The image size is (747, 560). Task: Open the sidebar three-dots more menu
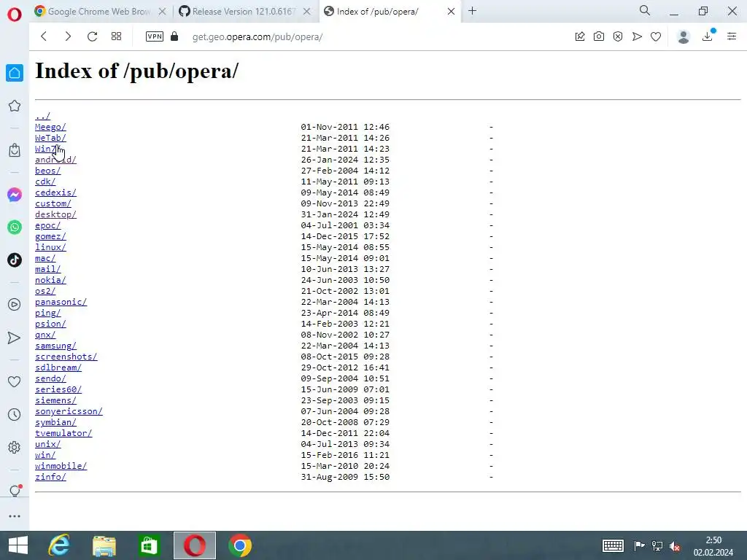(x=15, y=516)
